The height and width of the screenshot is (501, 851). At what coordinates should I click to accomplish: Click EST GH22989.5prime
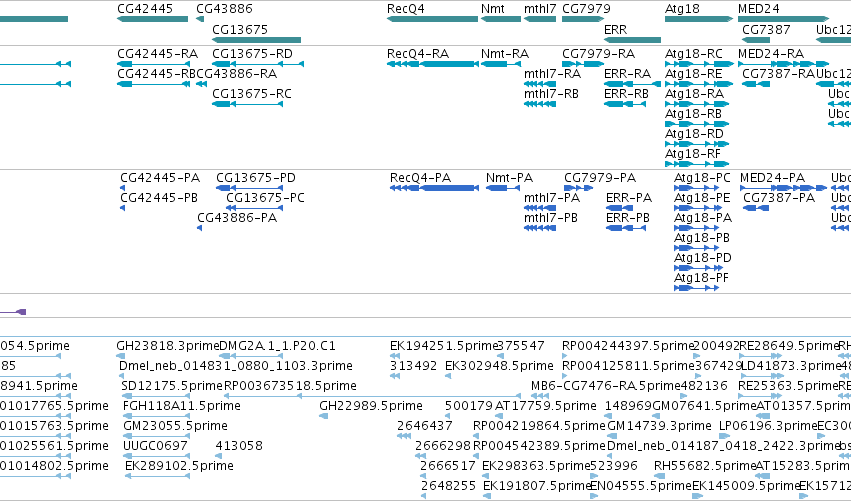371,405
